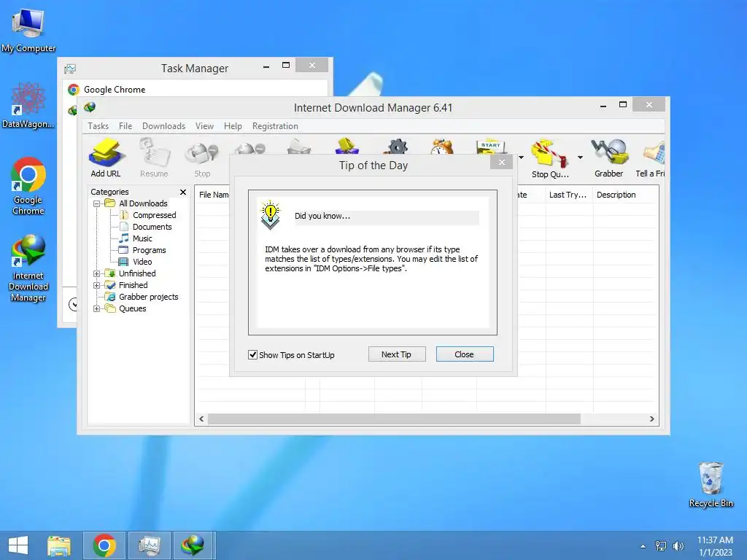Close the Categories panel
The width and height of the screenshot is (747, 560).
183,192
